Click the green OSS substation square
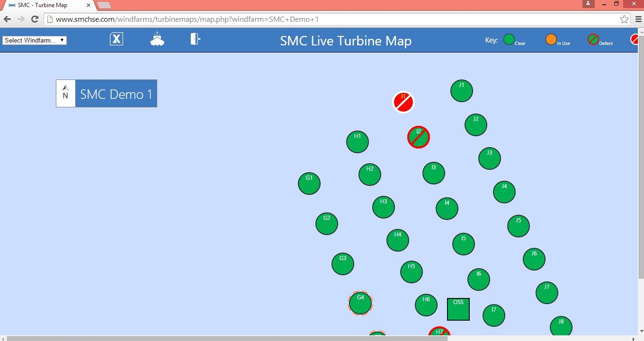 458,309
